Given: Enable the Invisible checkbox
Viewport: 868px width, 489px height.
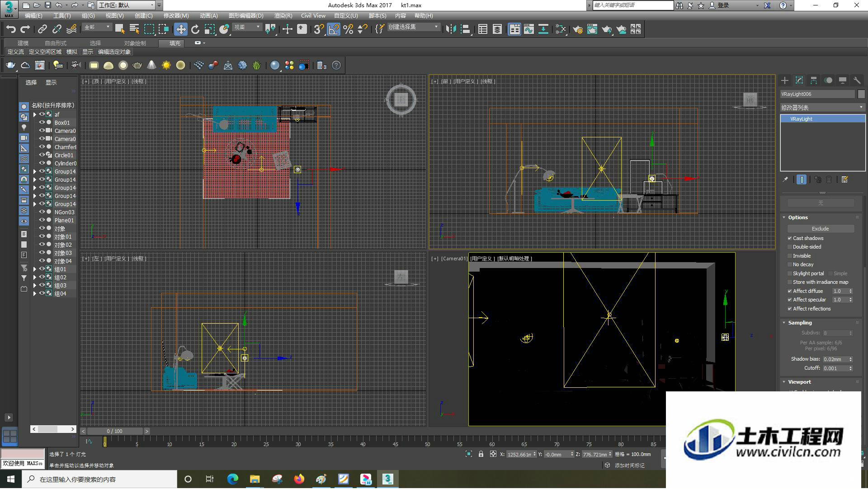Looking at the screenshot, I should pos(790,256).
